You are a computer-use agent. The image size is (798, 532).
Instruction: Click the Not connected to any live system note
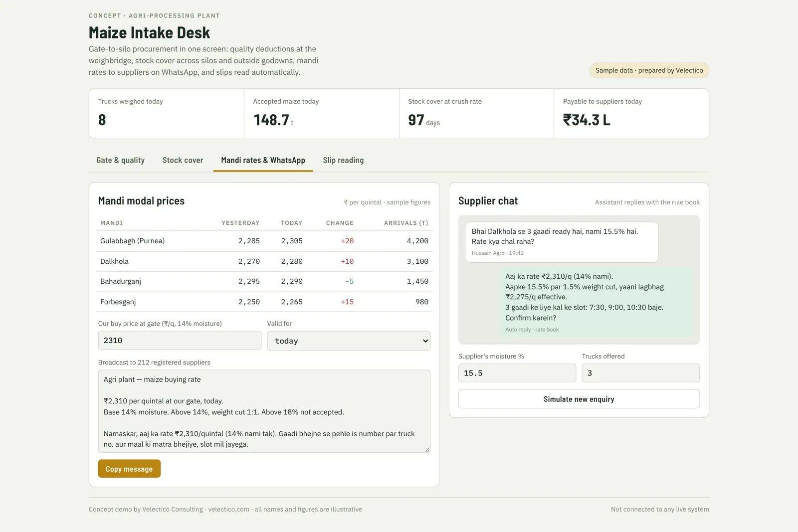(660, 509)
